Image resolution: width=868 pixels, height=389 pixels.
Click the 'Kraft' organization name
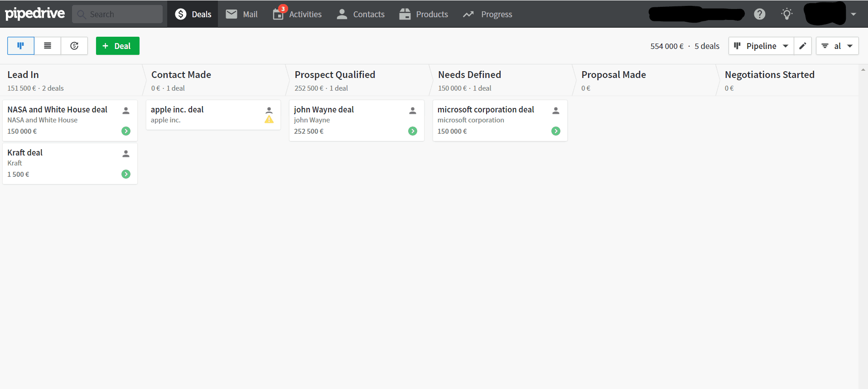coord(14,163)
